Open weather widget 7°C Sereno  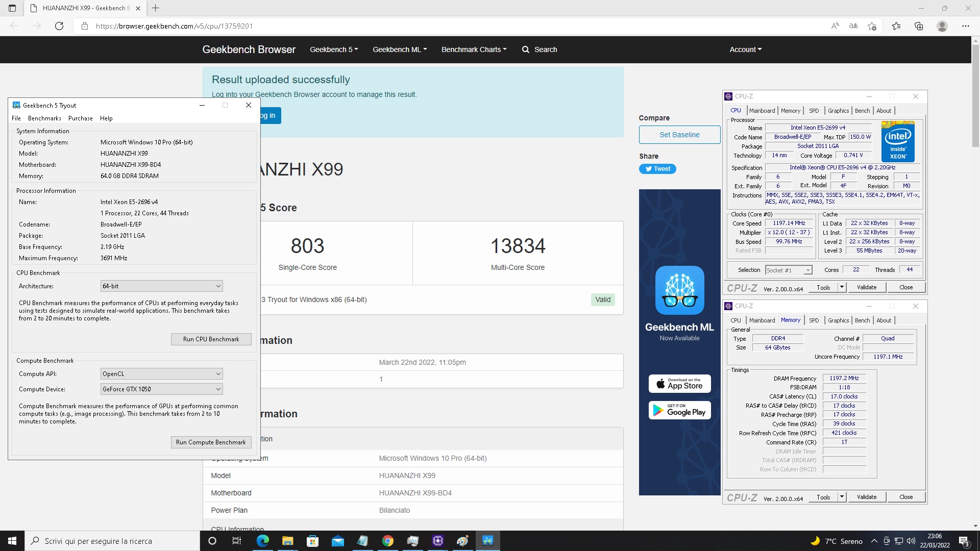(837, 541)
